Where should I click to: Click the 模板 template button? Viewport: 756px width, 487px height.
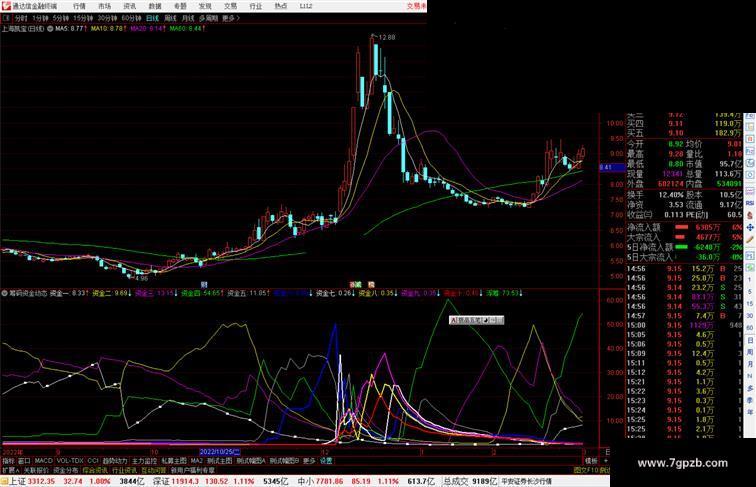[591, 461]
